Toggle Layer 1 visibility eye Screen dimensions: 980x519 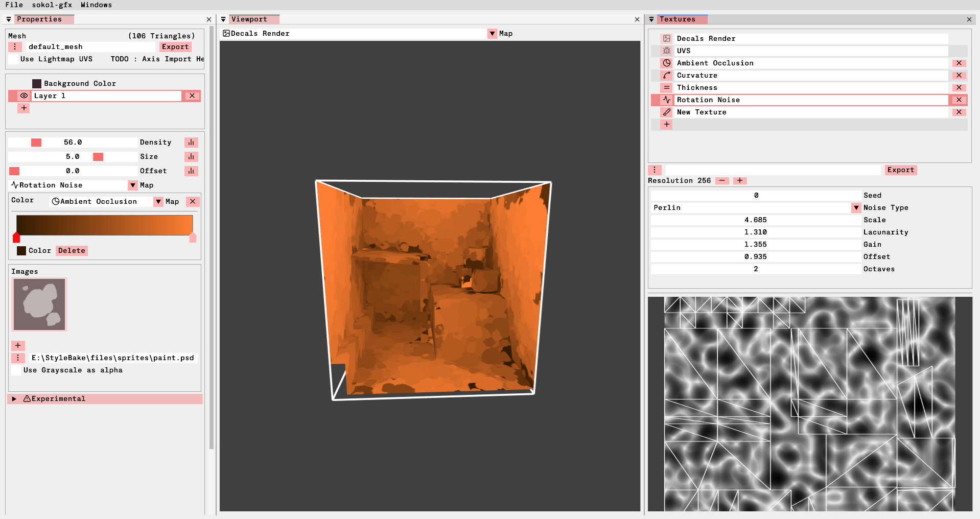point(24,96)
